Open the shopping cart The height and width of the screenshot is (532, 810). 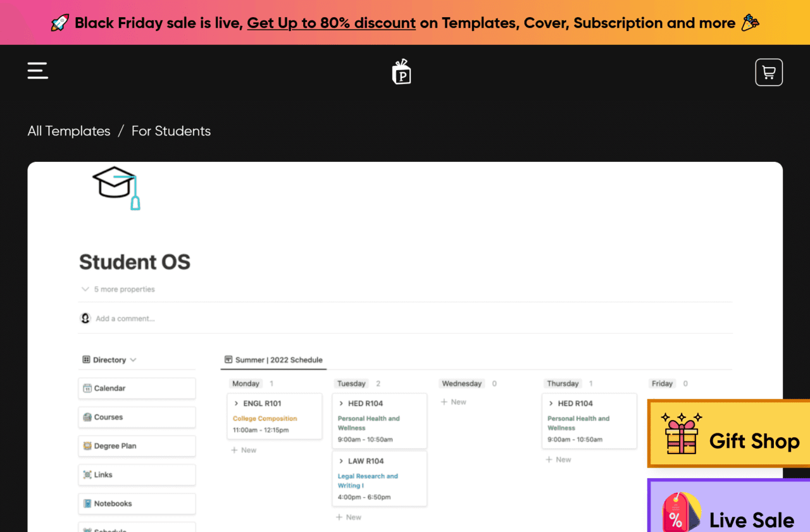click(x=768, y=71)
